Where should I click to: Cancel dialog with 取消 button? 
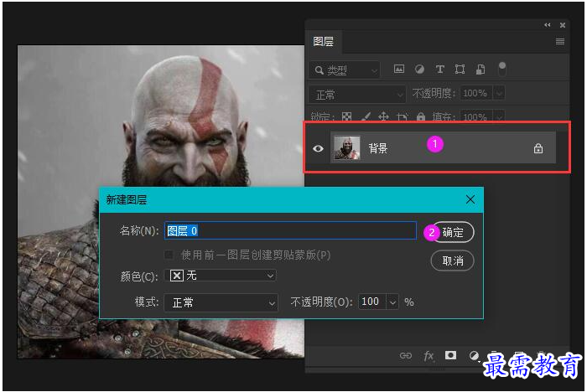coord(452,260)
